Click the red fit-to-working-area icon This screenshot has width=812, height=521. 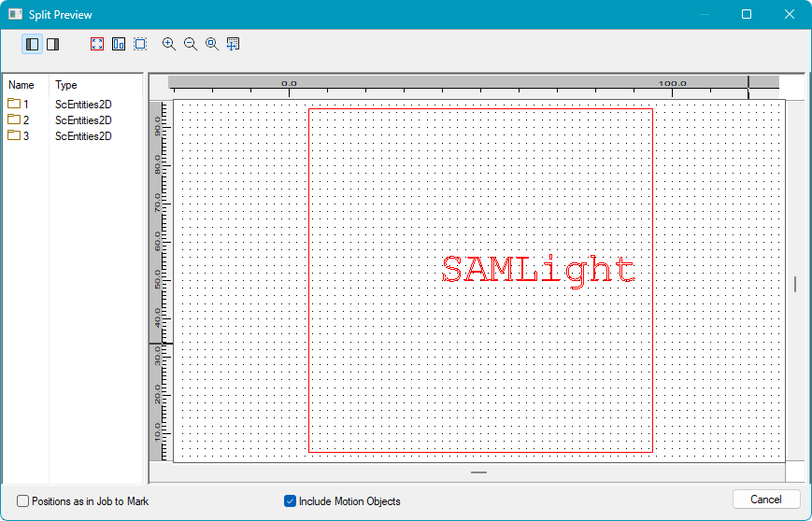[97, 44]
